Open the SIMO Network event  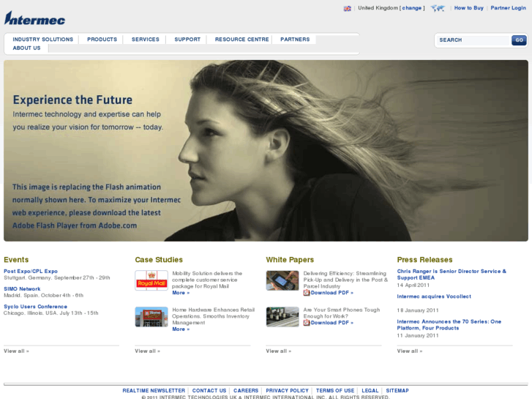22,289
